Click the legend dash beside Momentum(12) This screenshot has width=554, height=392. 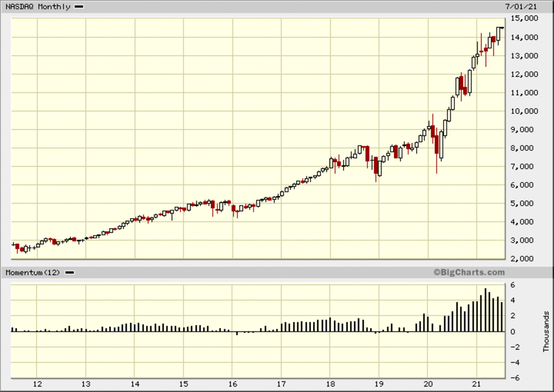[69, 273]
